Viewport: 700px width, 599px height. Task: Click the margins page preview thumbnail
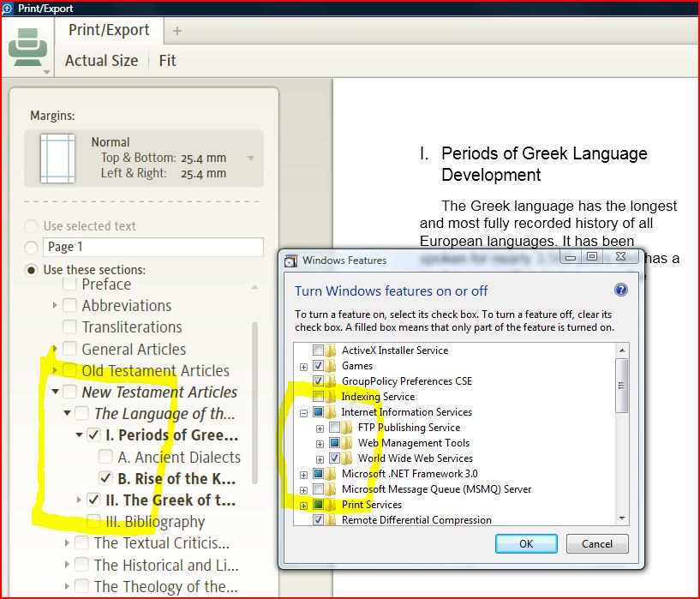pos(57,158)
